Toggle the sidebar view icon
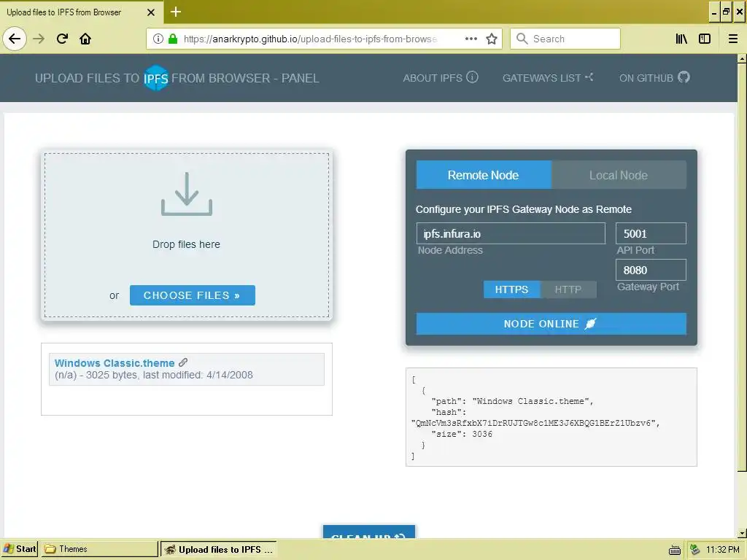 705,39
